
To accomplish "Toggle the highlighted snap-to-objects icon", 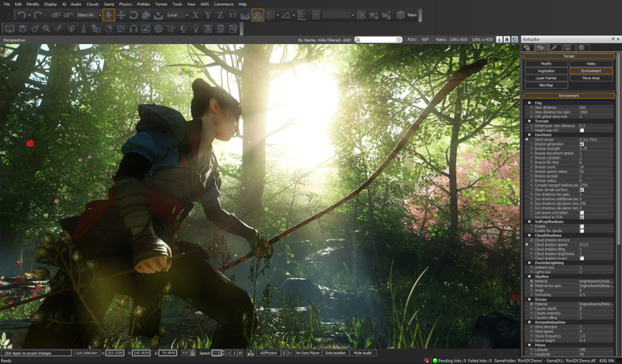I will 257,15.
